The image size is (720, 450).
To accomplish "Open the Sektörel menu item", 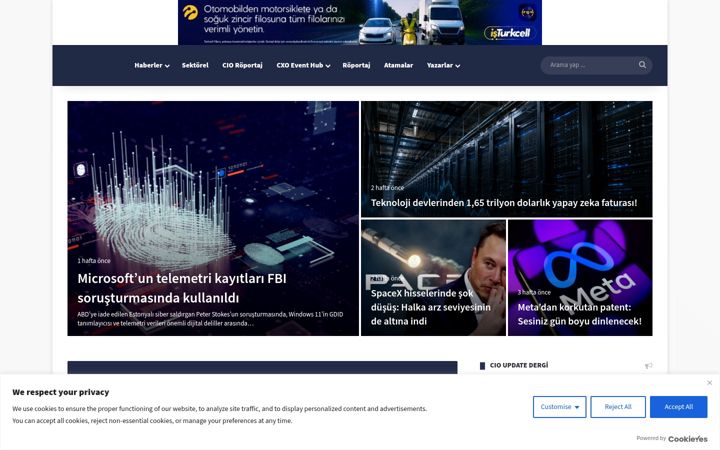I will pyautogui.click(x=195, y=65).
